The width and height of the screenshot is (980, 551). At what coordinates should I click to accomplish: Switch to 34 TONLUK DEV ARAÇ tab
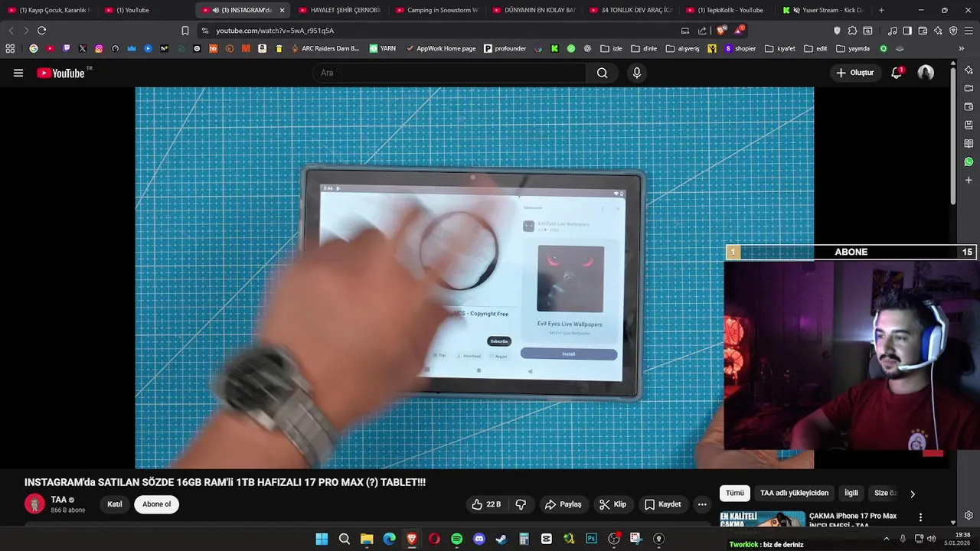point(632,10)
